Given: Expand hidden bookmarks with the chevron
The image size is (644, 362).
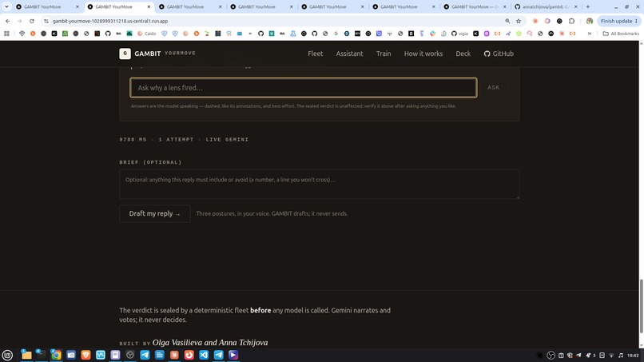Looking at the screenshot, I should click(x=590, y=34).
